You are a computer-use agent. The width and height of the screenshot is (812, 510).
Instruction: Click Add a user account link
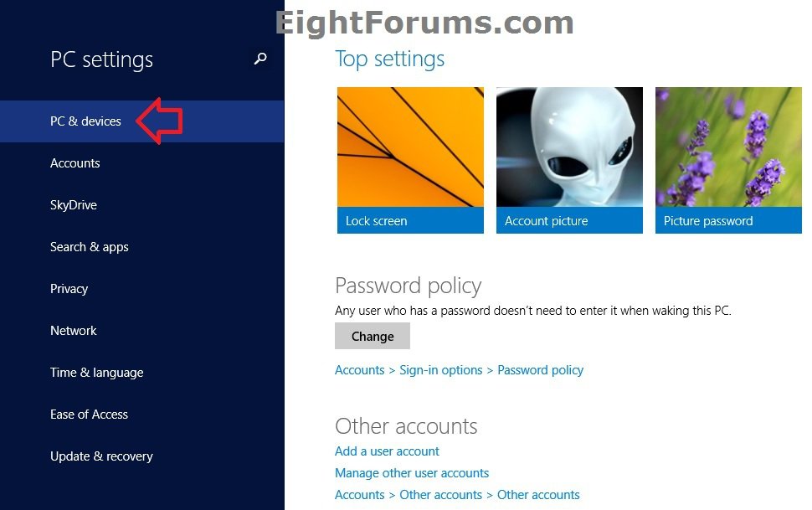pyautogui.click(x=387, y=451)
